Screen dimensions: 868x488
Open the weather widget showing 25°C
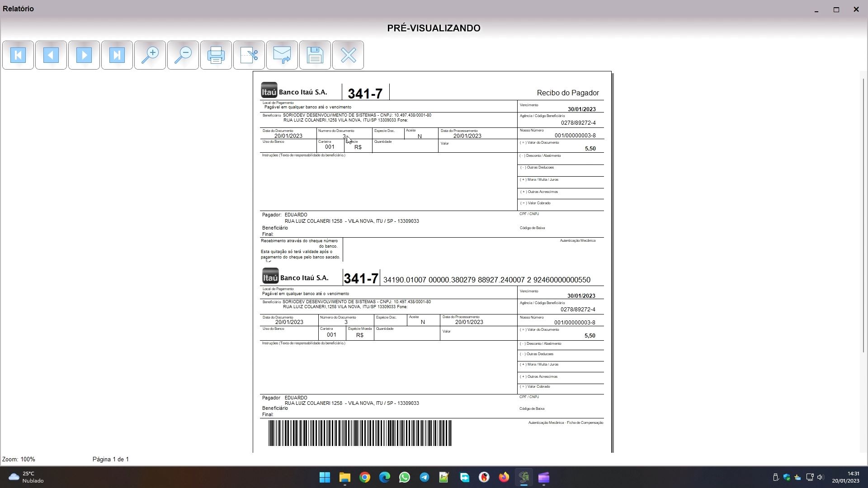[x=27, y=477]
